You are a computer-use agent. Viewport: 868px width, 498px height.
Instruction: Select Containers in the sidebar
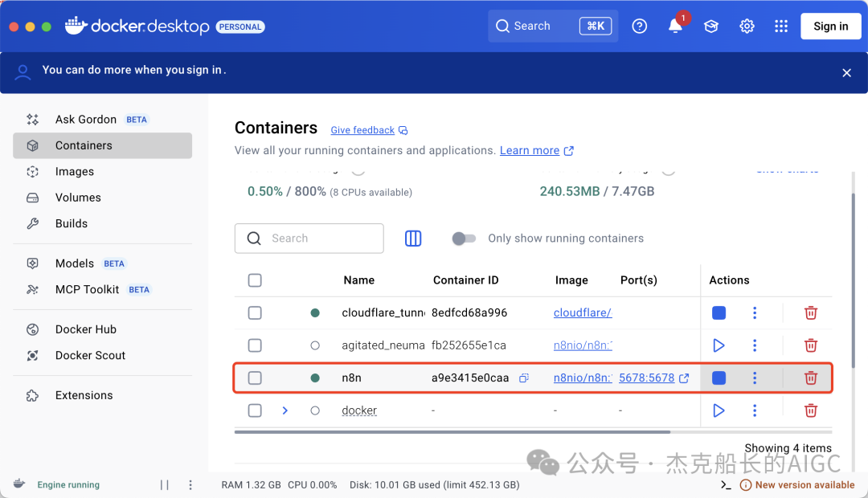(102, 145)
